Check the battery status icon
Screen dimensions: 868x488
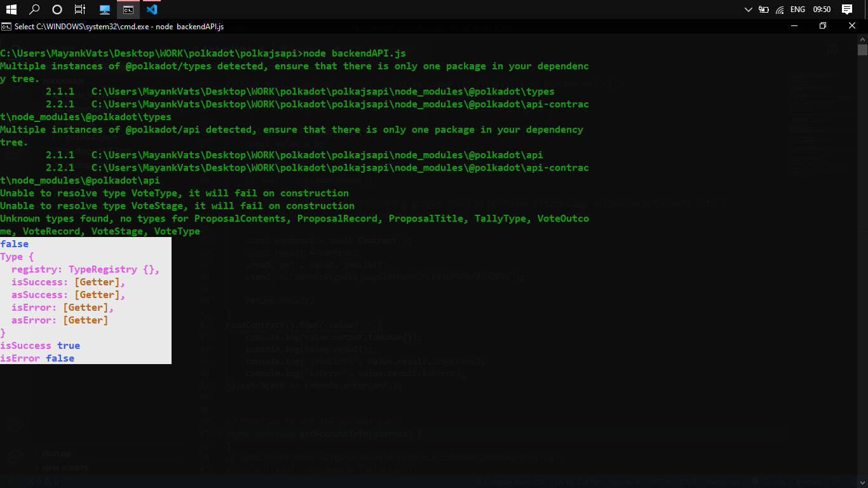[x=764, y=10]
